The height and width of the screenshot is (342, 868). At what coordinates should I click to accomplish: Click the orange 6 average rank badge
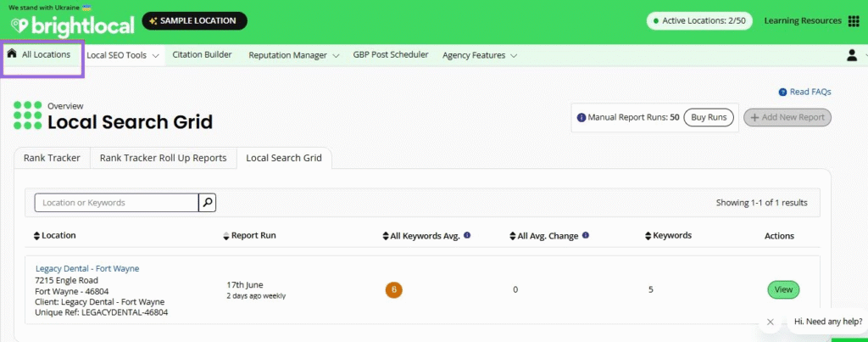tap(394, 289)
